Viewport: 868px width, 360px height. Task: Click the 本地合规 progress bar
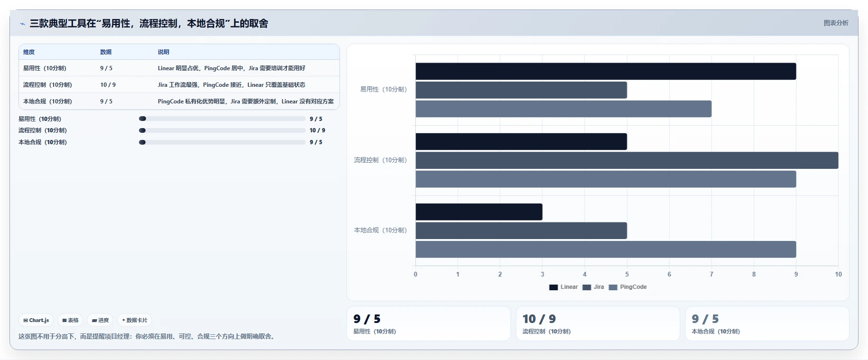pyautogui.click(x=222, y=142)
